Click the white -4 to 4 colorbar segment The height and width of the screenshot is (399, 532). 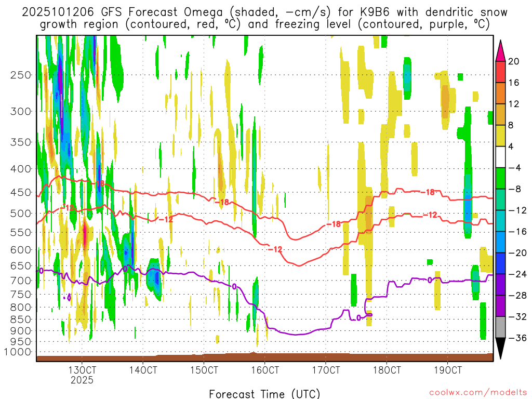500,157
